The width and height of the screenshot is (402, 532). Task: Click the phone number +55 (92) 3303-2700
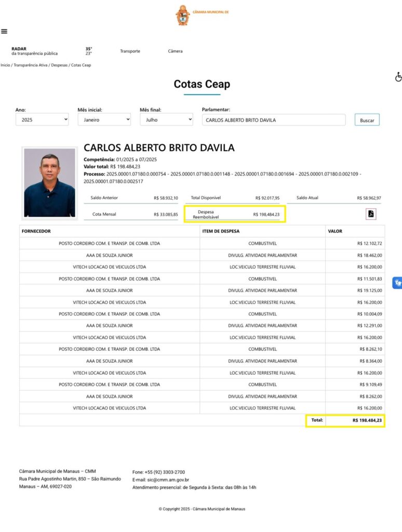pyautogui.click(x=165, y=472)
